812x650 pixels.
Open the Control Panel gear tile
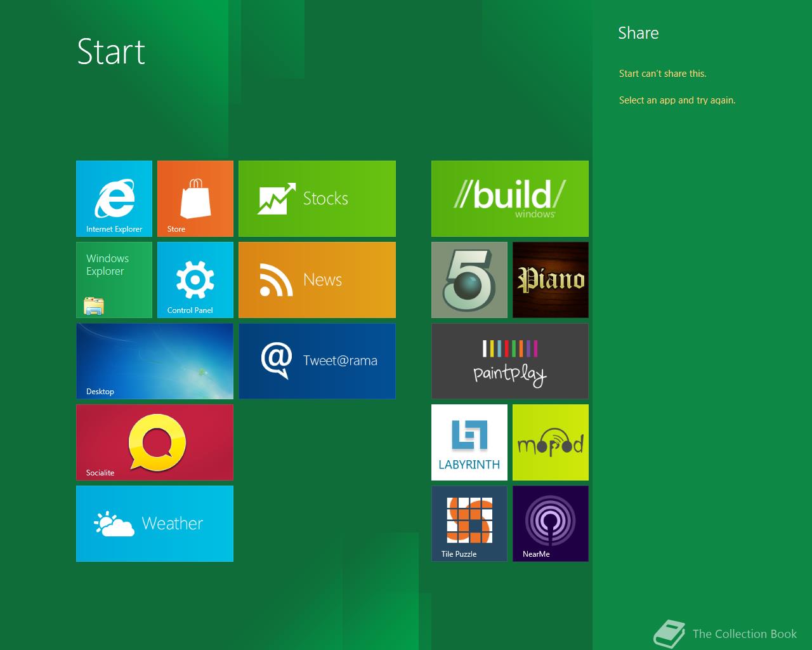coord(195,280)
